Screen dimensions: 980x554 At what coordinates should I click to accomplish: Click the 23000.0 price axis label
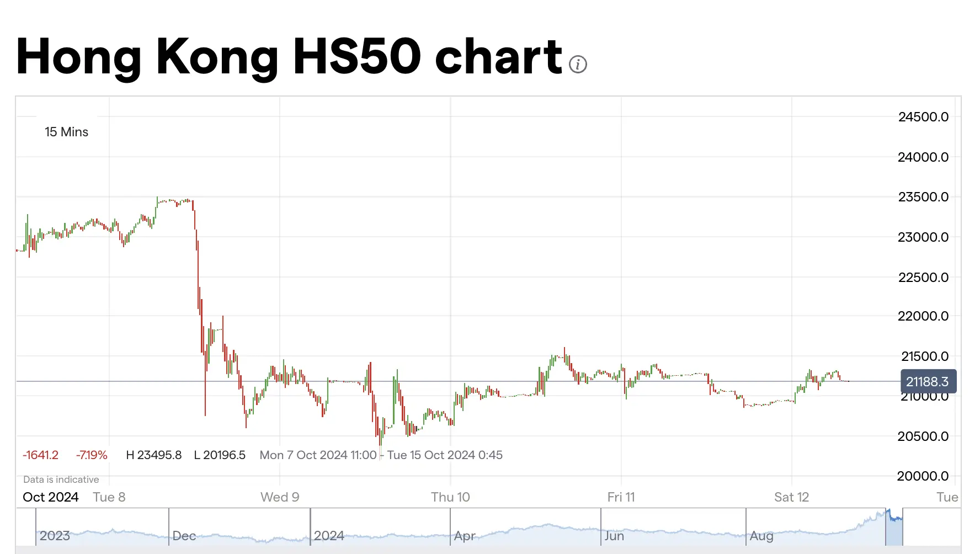924,237
